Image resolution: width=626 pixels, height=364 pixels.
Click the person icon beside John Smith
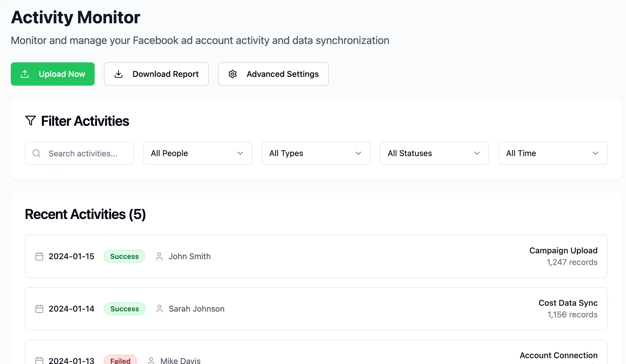pyautogui.click(x=159, y=256)
